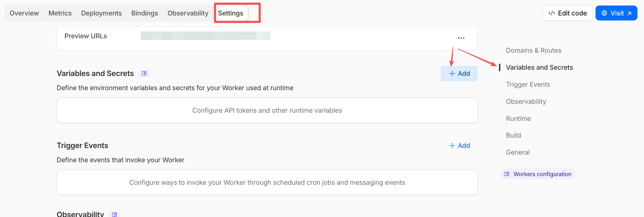
Task: Open the Metrics tab
Action: pos(60,13)
